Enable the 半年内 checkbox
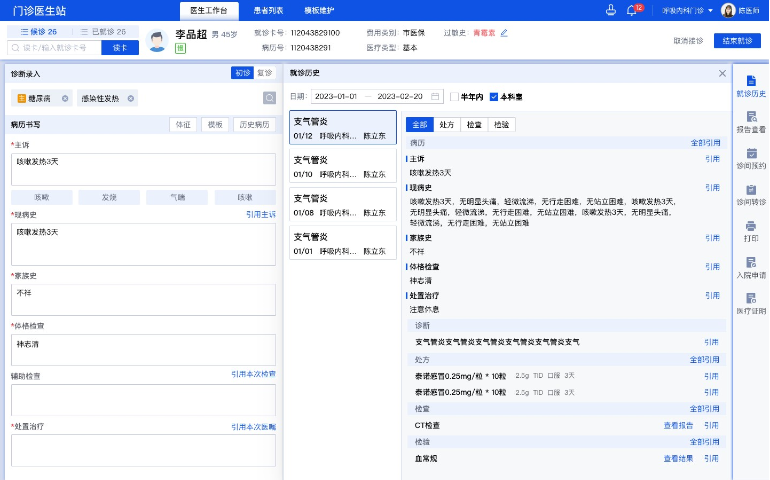The width and height of the screenshot is (770, 480). [x=454, y=97]
